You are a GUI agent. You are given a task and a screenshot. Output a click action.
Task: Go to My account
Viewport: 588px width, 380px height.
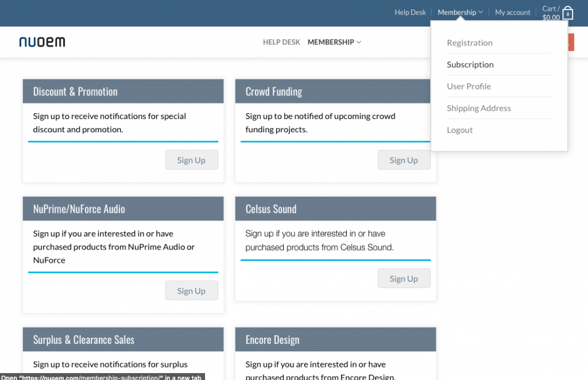point(513,13)
